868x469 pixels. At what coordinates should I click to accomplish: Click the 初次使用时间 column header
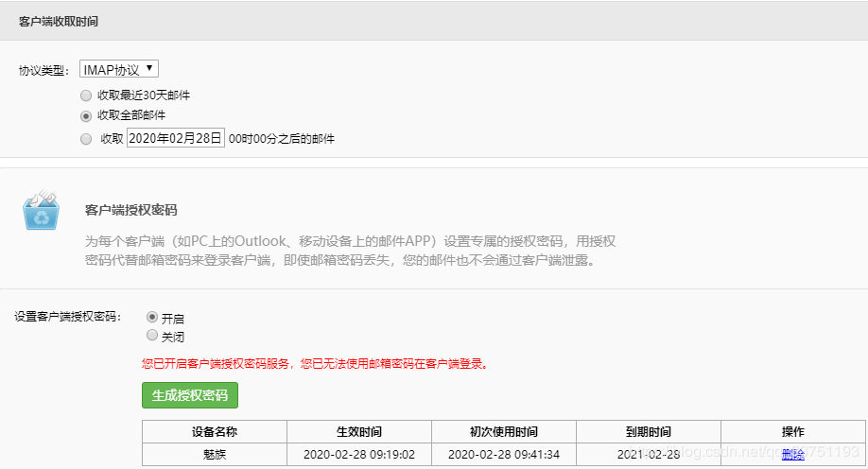(x=504, y=432)
